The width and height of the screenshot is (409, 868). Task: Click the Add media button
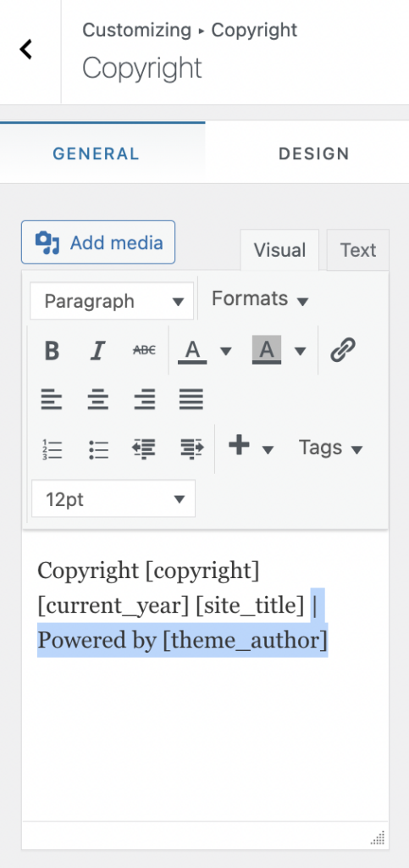pos(98,242)
